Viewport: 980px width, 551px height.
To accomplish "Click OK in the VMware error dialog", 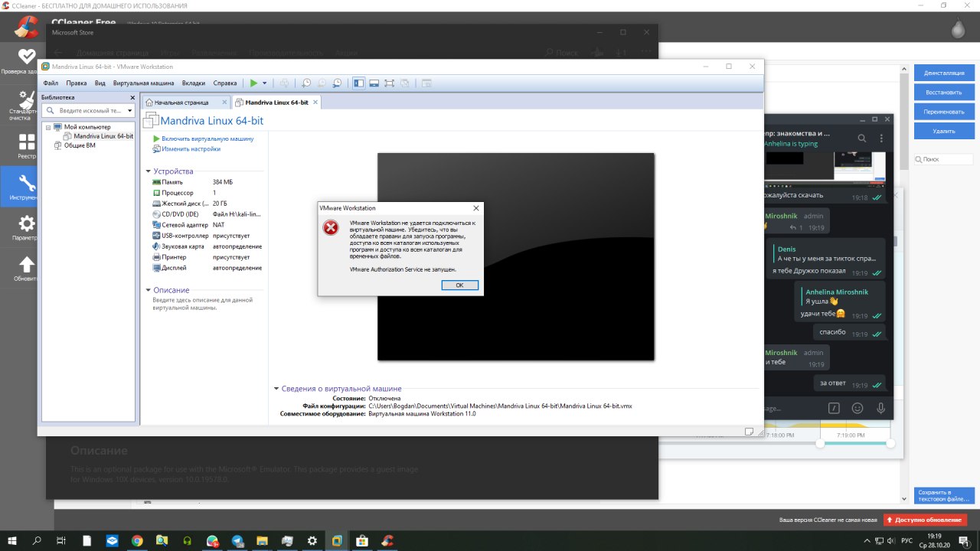I will pos(460,285).
